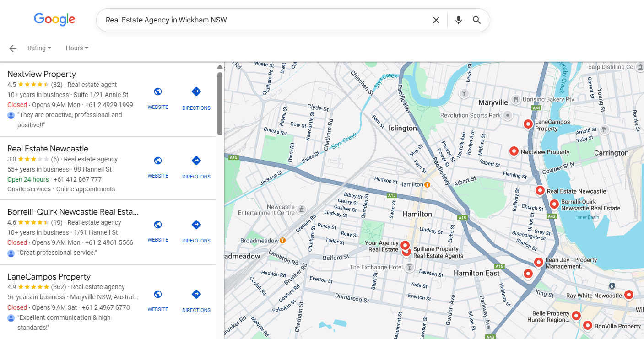644x339 pixels.
Task: Click Revolution Sports Park marker icon
Action: [x=507, y=115]
